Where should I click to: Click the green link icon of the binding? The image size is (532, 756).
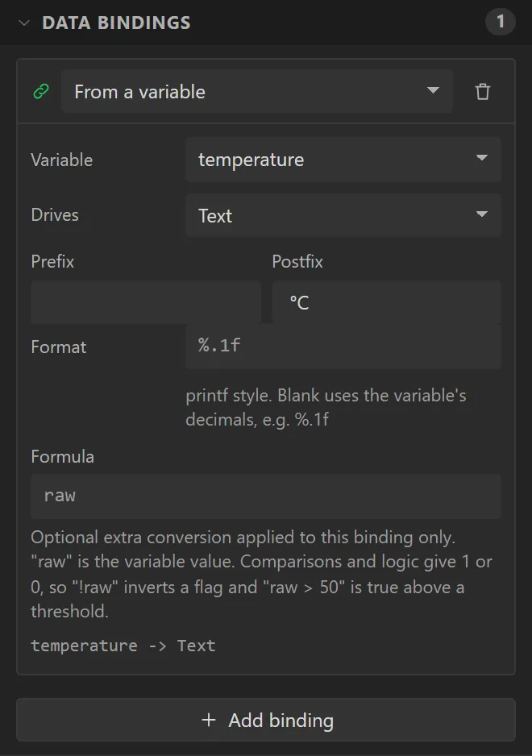[41, 91]
